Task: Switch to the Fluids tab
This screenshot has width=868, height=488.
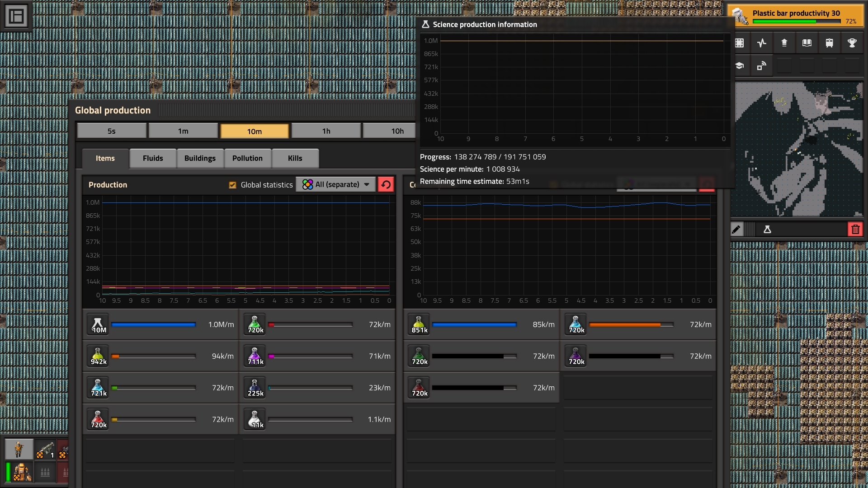Action: pyautogui.click(x=153, y=158)
